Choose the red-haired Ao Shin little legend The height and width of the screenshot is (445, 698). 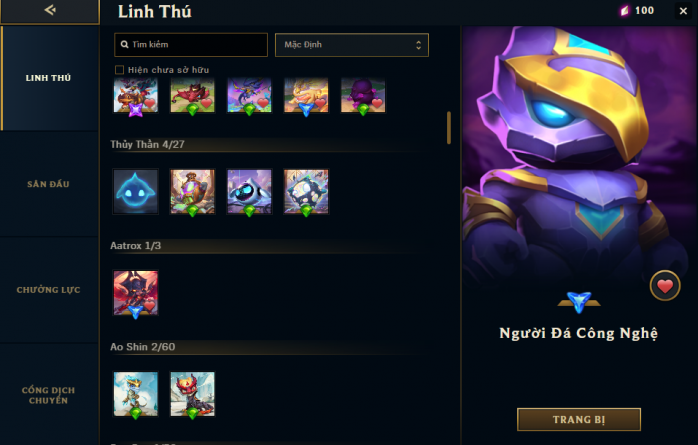click(x=192, y=394)
